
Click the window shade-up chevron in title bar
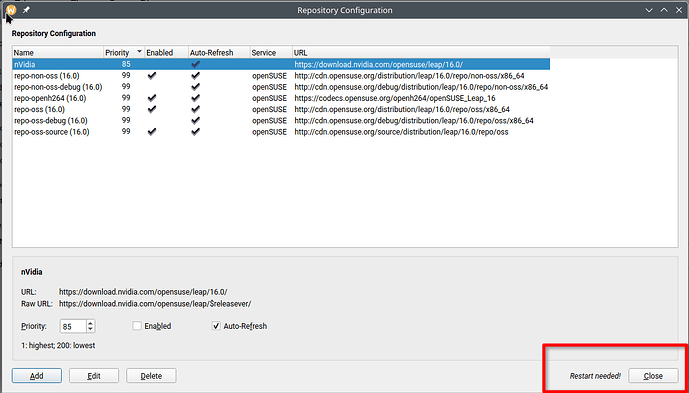664,10
